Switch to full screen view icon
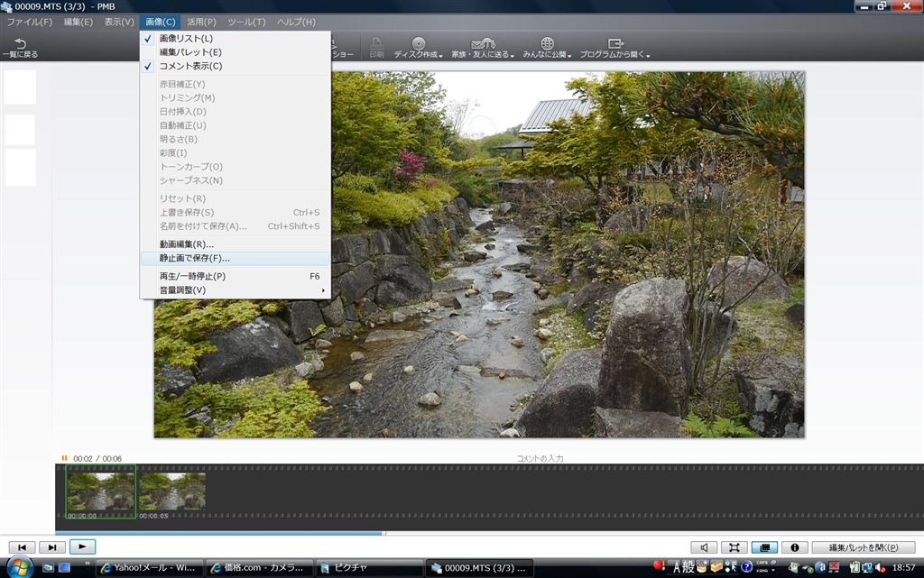 [735, 547]
